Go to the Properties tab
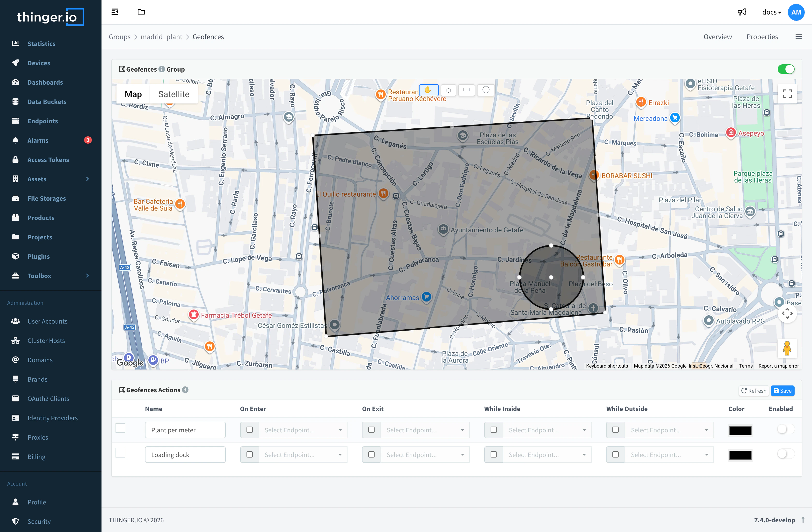The height and width of the screenshot is (532, 812). pos(762,37)
